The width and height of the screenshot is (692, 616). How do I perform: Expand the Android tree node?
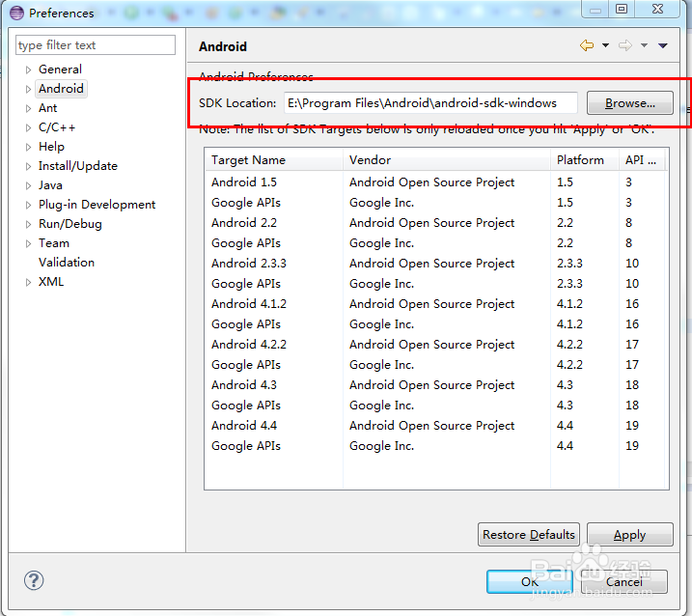coord(28,89)
